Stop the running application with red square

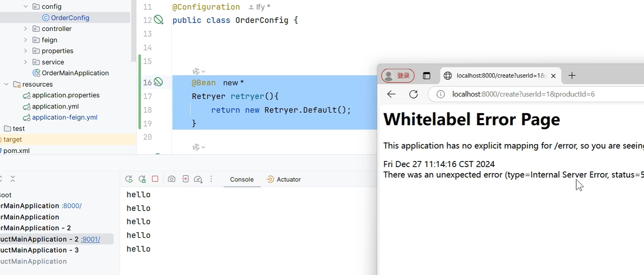coord(155,179)
